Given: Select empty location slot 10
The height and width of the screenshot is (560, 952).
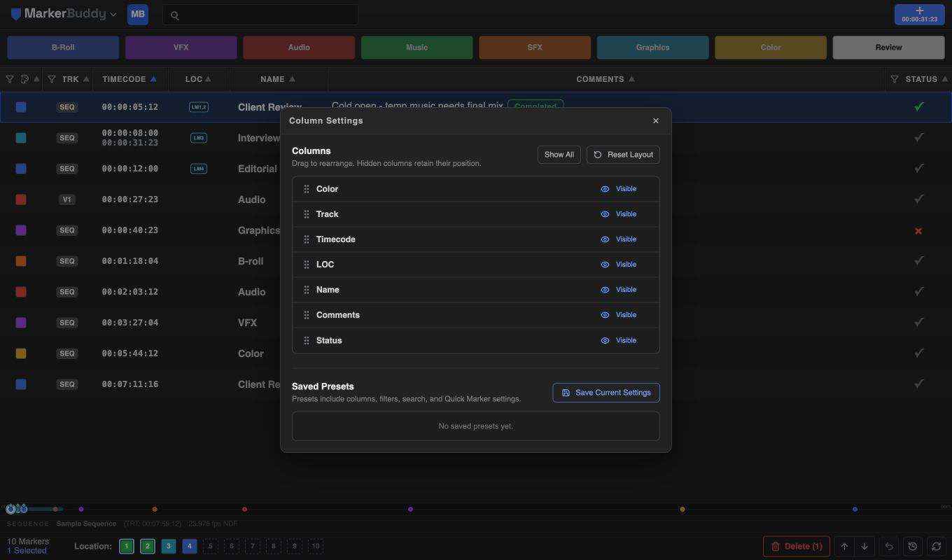Looking at the screenshot, I should pos(316,547).
